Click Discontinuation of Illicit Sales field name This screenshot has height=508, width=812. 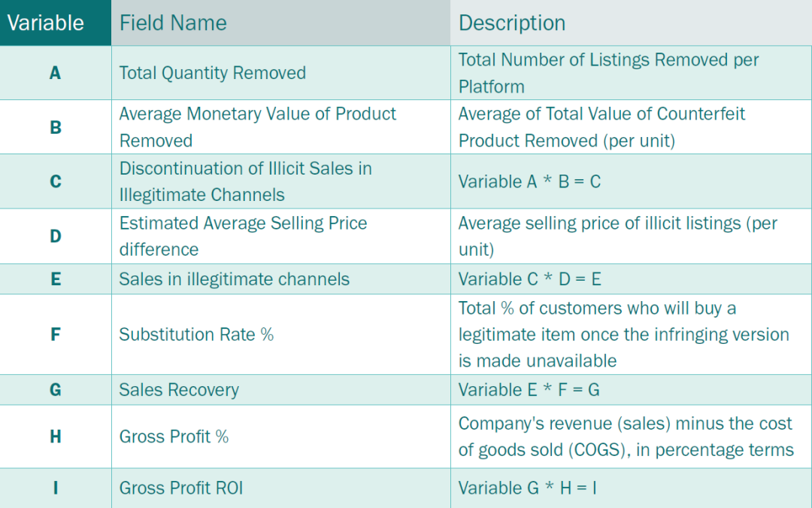point(280,181)
